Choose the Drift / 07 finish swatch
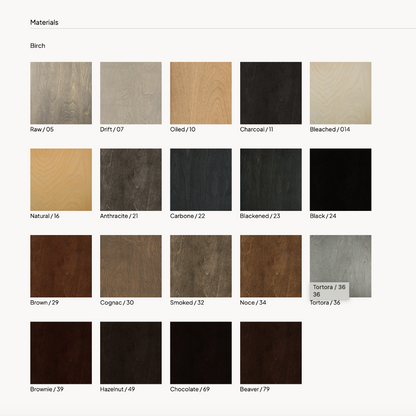The image size is (416, 416). pyautogui.click(x=131, y=93)
